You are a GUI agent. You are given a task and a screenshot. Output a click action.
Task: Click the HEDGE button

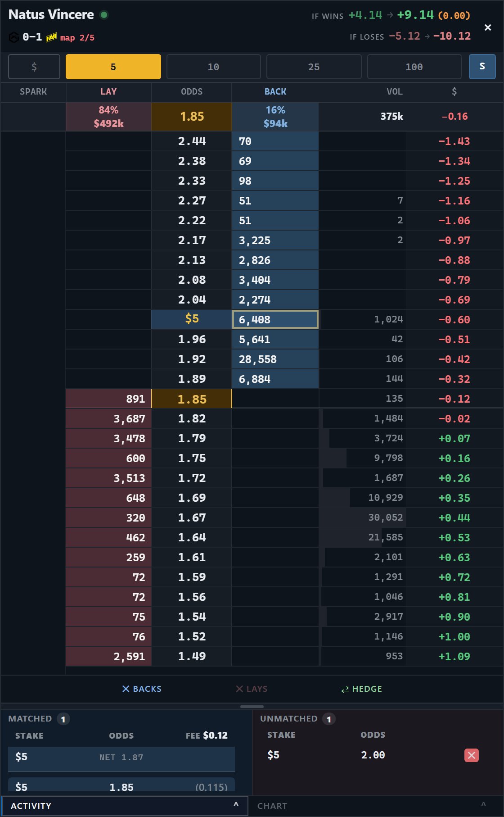[x=361, y=689]
